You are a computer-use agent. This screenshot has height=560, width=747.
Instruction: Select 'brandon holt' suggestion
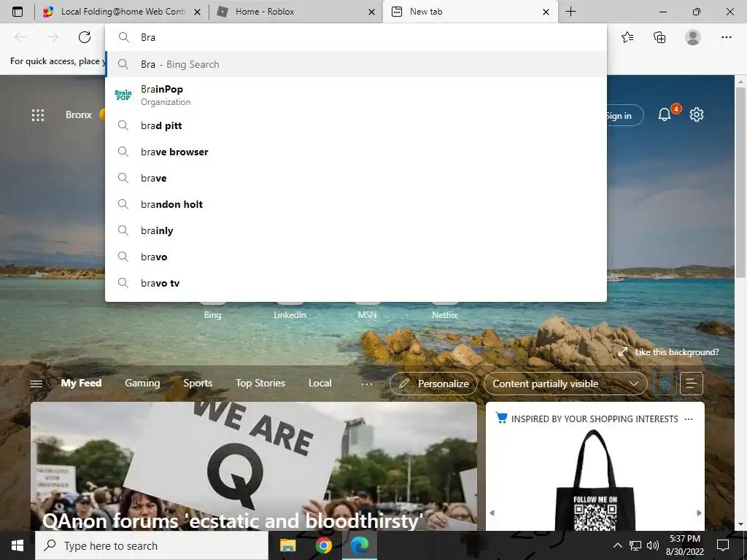(356, 204)
